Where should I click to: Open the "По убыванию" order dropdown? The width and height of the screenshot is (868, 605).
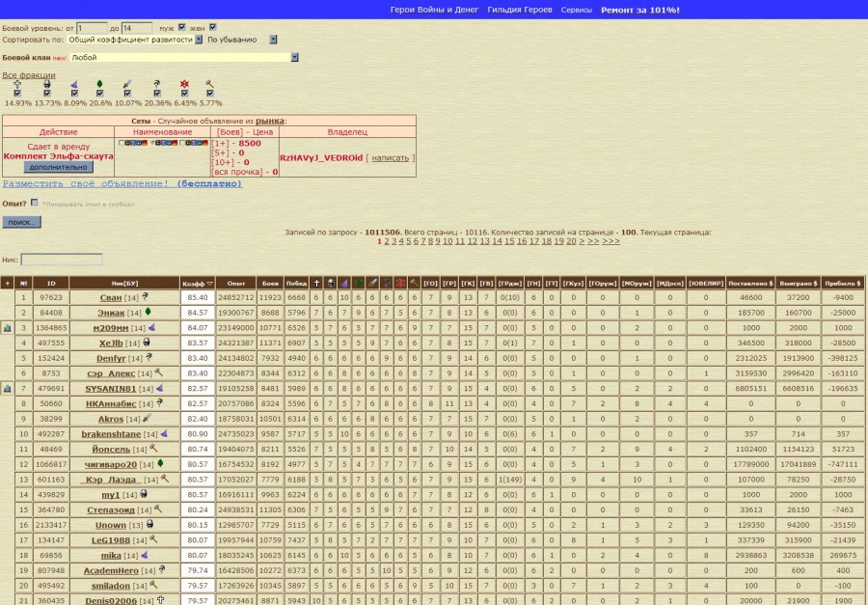click(x=273, y=40)
